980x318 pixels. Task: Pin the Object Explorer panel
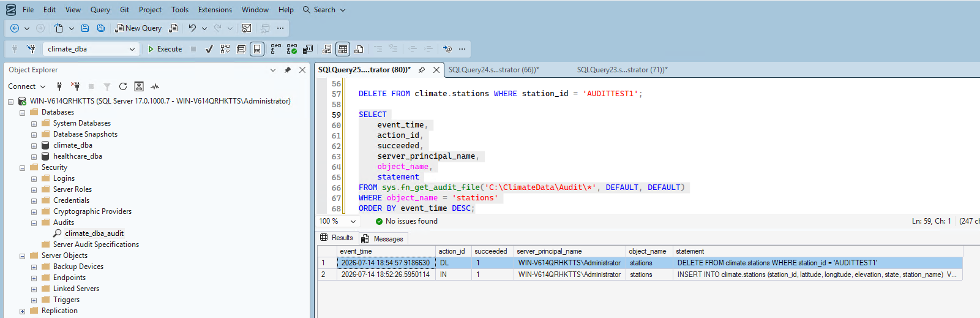coord(288,70)
